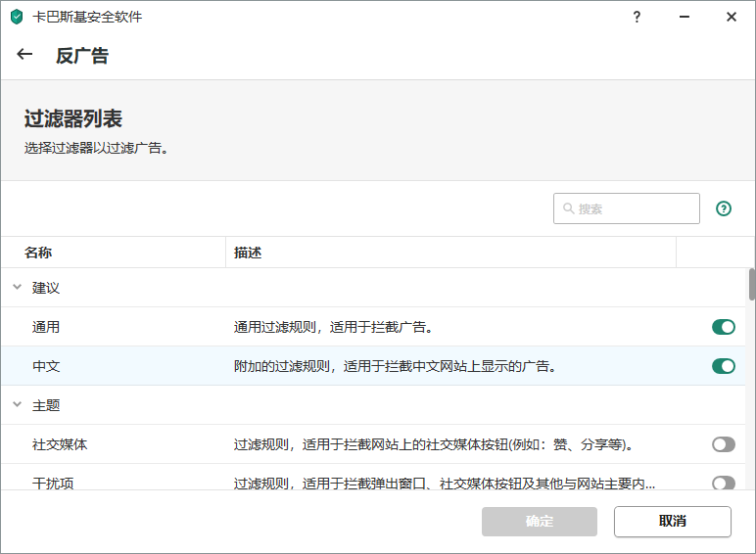Viewport: 756px width, 554px height.
Task: Click the 建议 group label
Action: (46, 288)
